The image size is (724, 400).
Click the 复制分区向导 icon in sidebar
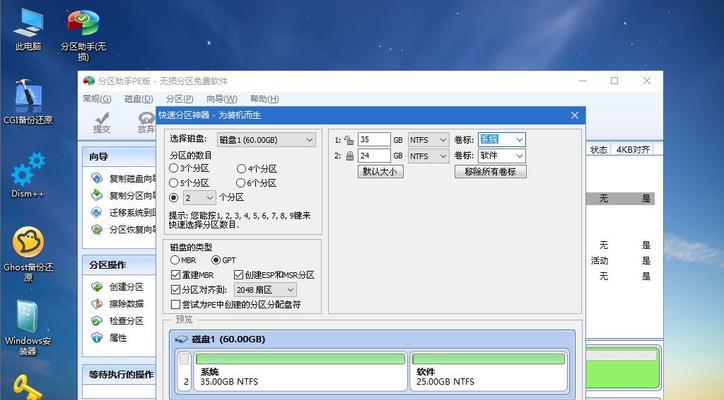click(97, 195)
